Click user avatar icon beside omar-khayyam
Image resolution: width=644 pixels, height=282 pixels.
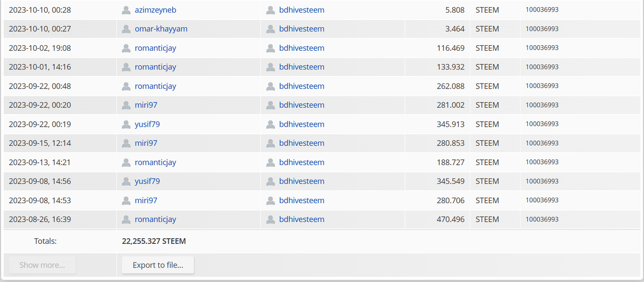[126, 29]
